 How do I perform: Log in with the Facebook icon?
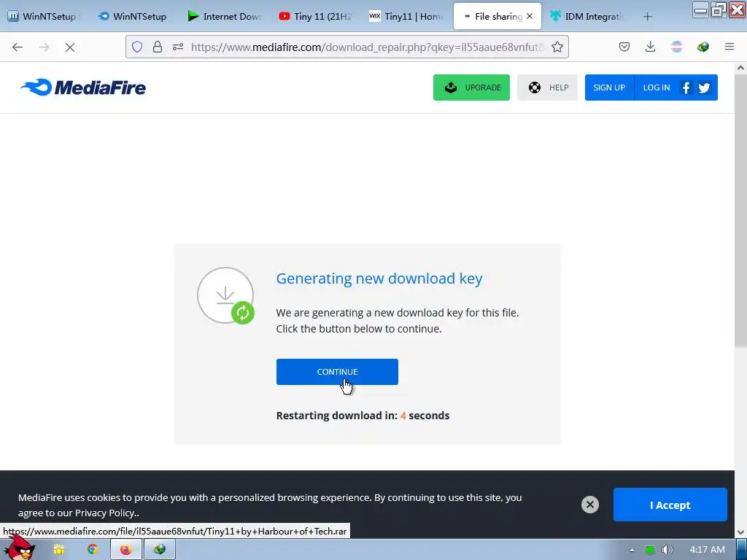[686, 87]
